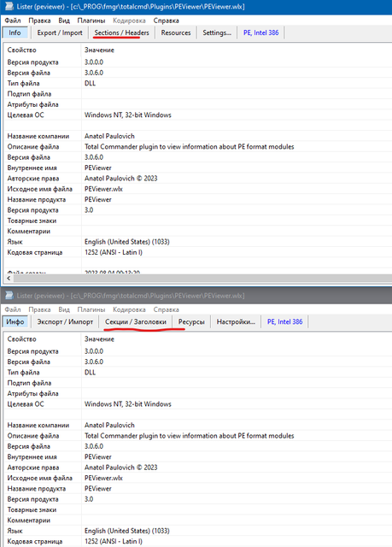Select the Инфо tab

(x=15, y=321)
